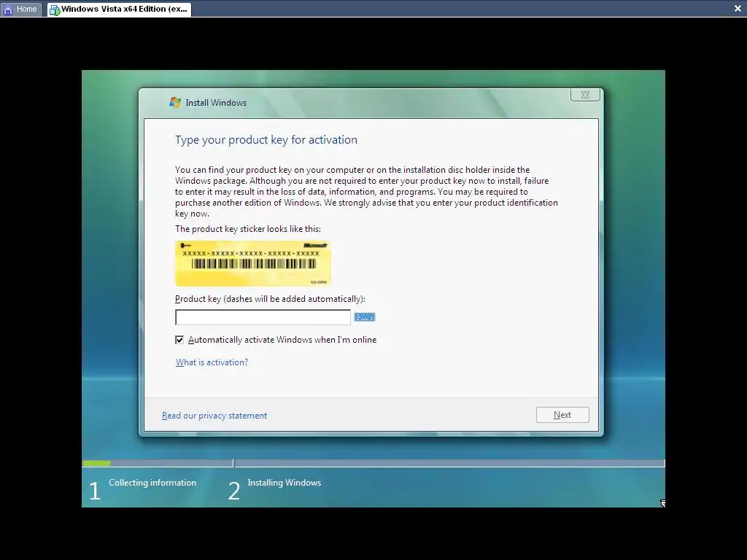Open Read our privacy statement link

tap(214, 416)
